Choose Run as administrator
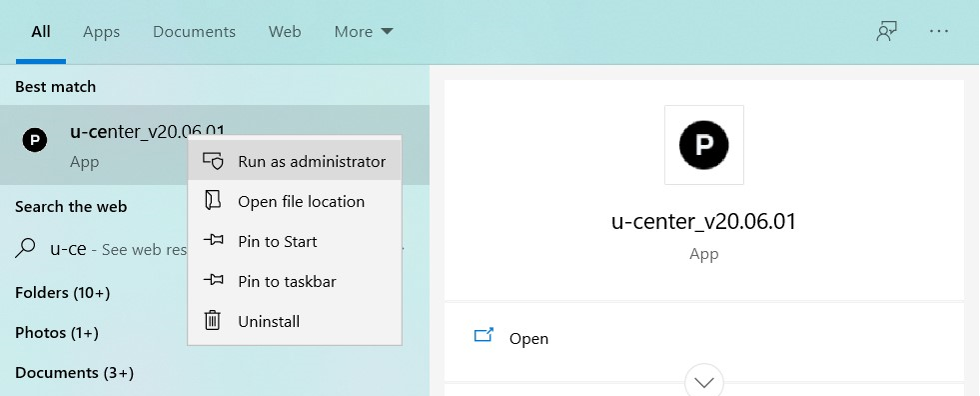This screenshot has height=396, width=980. click(x=295, y=161)
